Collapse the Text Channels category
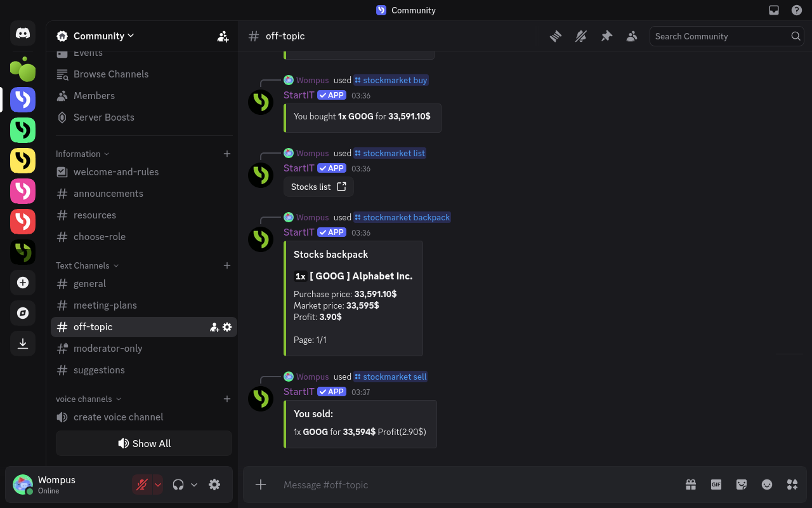The image size is (812, 508). point(82,265)
